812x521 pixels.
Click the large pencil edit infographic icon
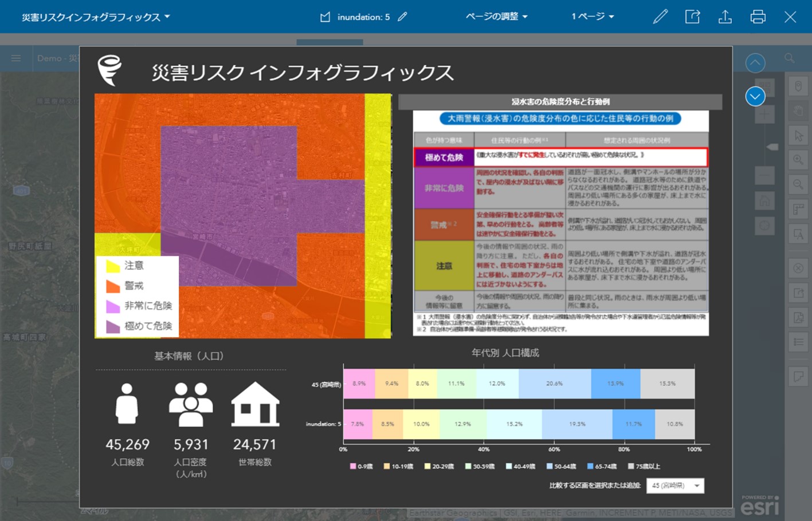click(x=660, y=17)
